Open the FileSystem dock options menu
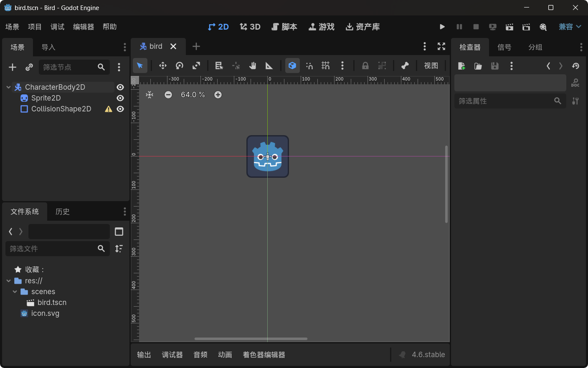 [x=124, y=212]
